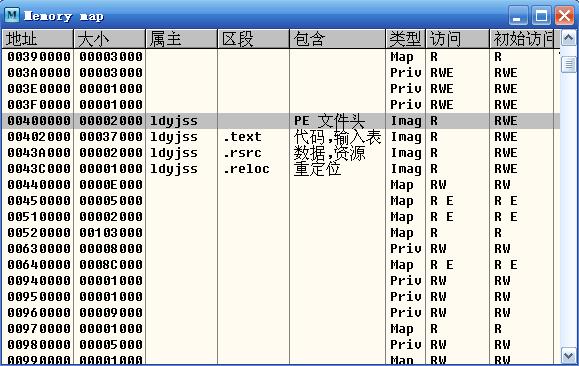Click the 类型 column header
This screenshot has height=366, width=579.
click(x=405, y=39)
